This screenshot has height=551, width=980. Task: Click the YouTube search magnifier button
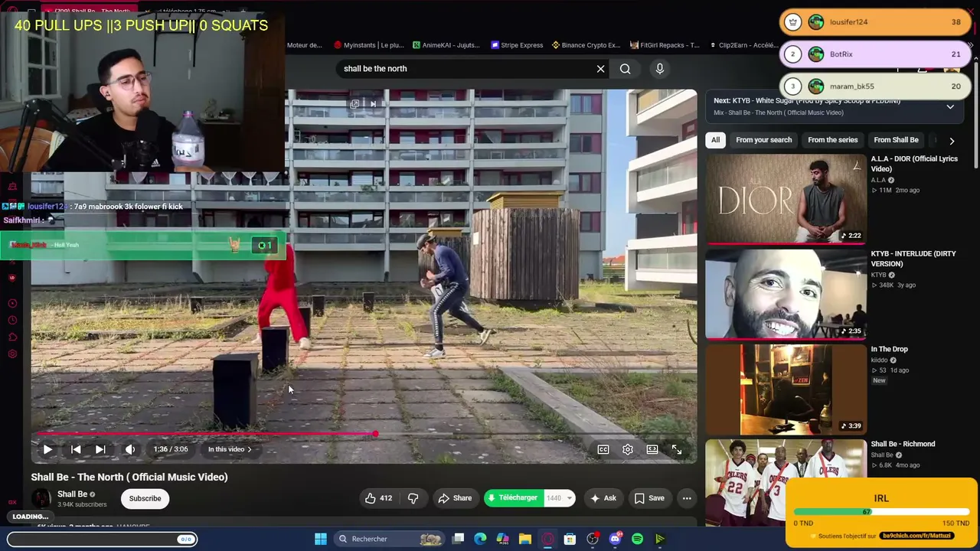coord(626,69)
